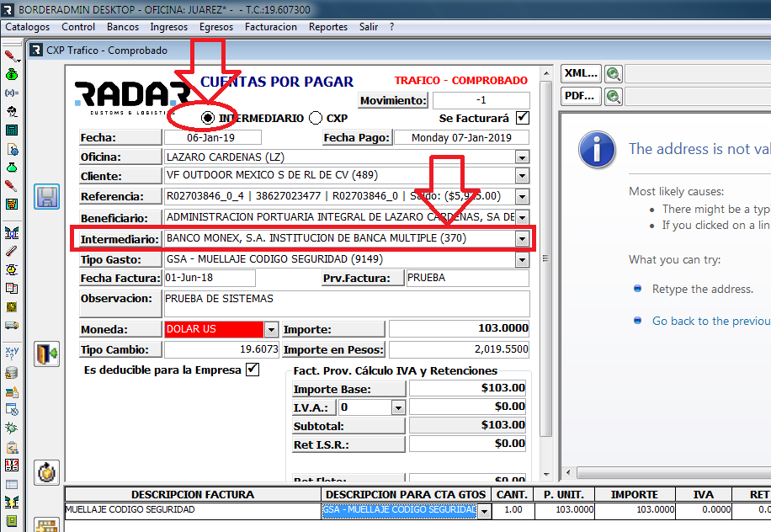Click the MUELLAJE CODIGO SEGURIDAD invoice description cell
Viewport: 771px width, 532px height.
pos(193,510)
